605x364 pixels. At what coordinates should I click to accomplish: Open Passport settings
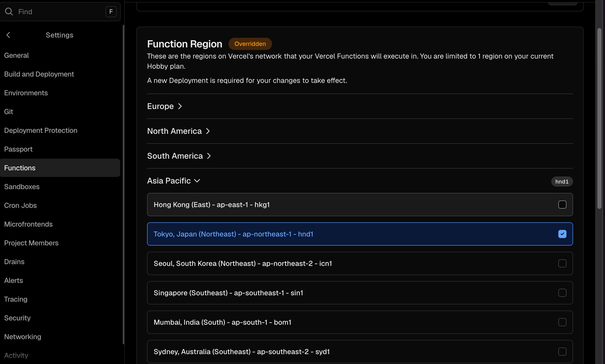18,149
